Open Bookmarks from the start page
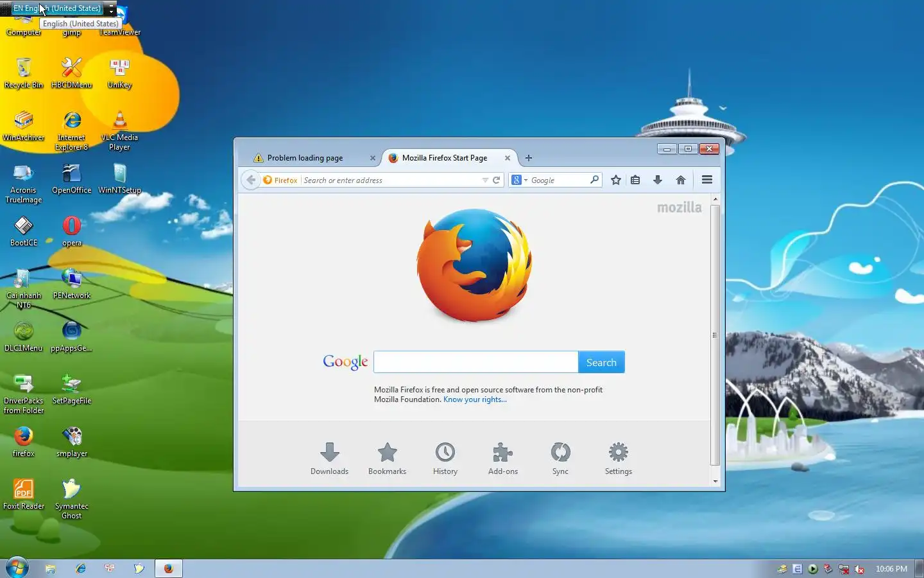The image size is (924, 578). pos(387,459)
